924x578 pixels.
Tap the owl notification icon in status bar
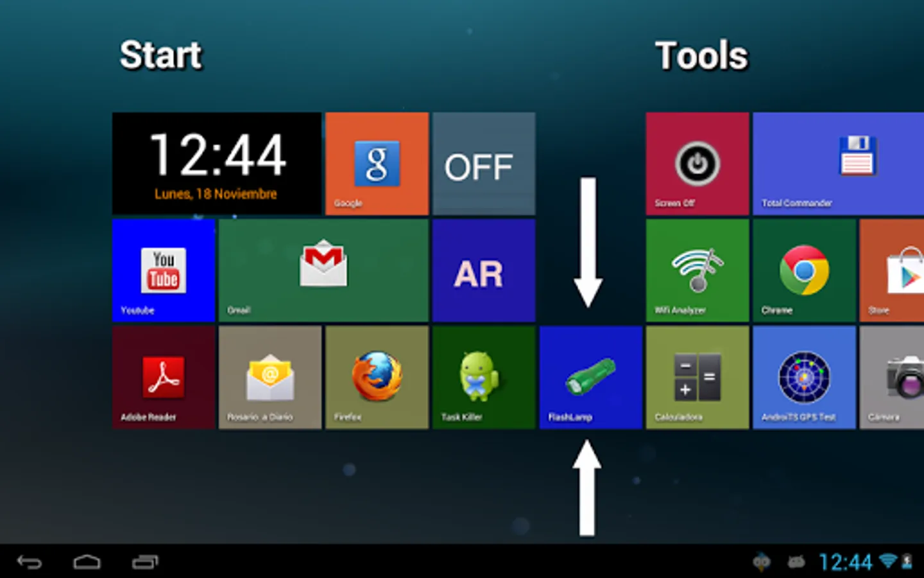(x=762, y=563)
